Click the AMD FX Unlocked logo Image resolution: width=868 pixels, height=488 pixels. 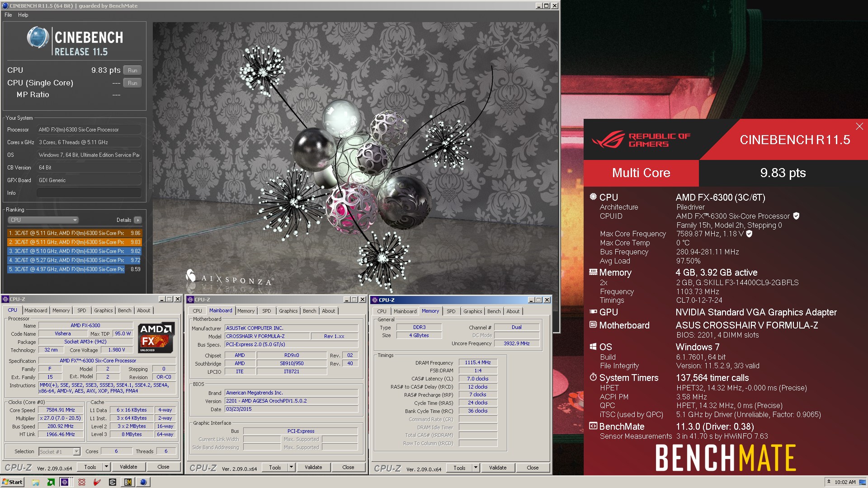tap(156, 338)
